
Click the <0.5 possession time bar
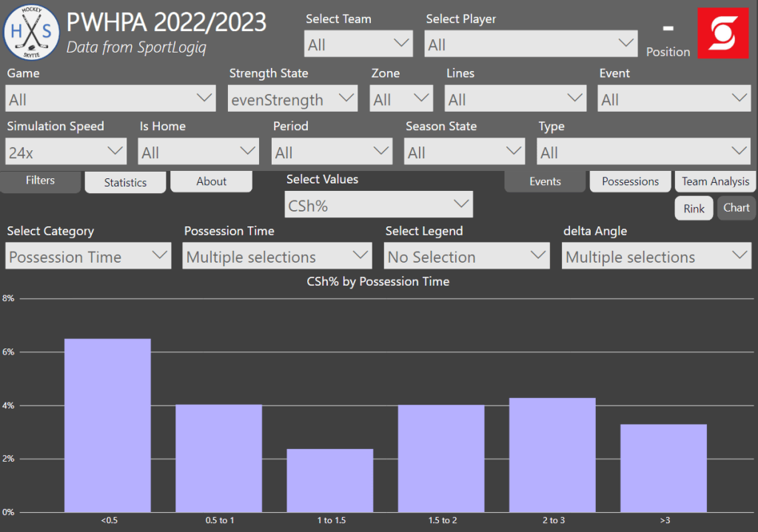click(107, 425)
